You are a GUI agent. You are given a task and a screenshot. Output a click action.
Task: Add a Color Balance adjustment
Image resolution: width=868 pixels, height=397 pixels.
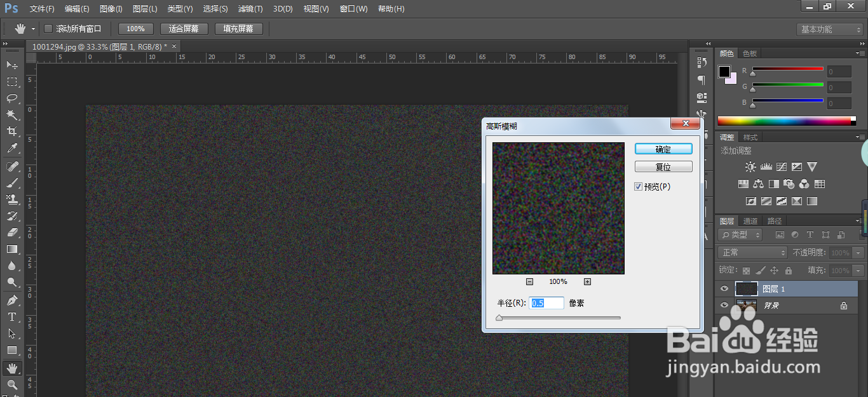tap(758, 184)
